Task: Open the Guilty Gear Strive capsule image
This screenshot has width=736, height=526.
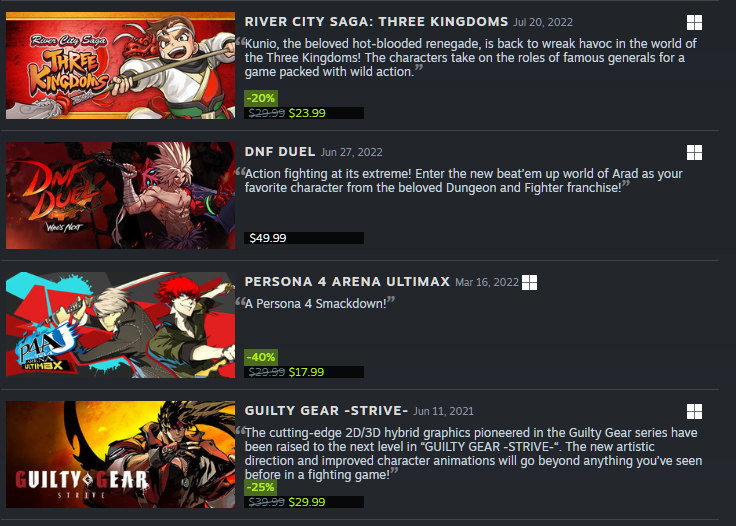Action: [x=120, y=454]
